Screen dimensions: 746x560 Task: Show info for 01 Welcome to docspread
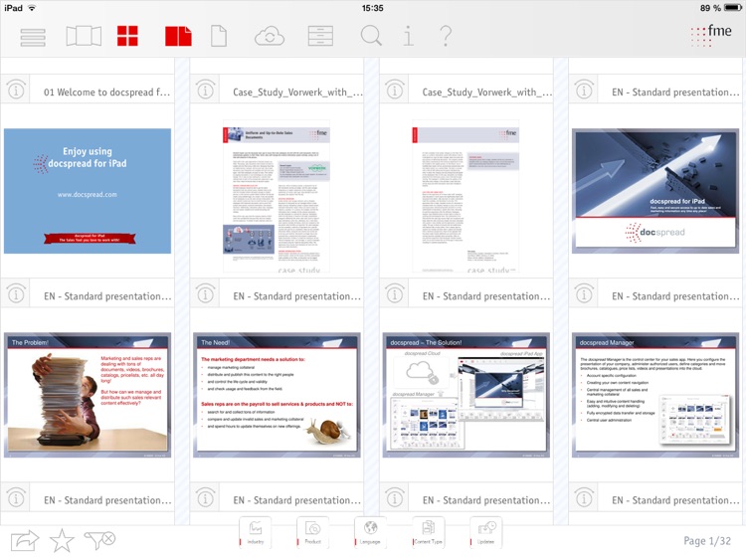[x=16, y=90]
